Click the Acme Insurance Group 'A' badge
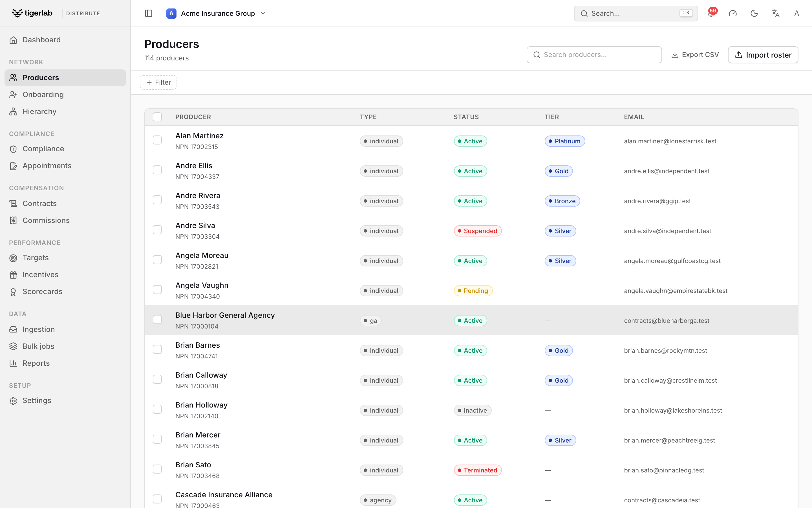Image resolution: width=812 pixels, height=508 pixels. point(171,14)
